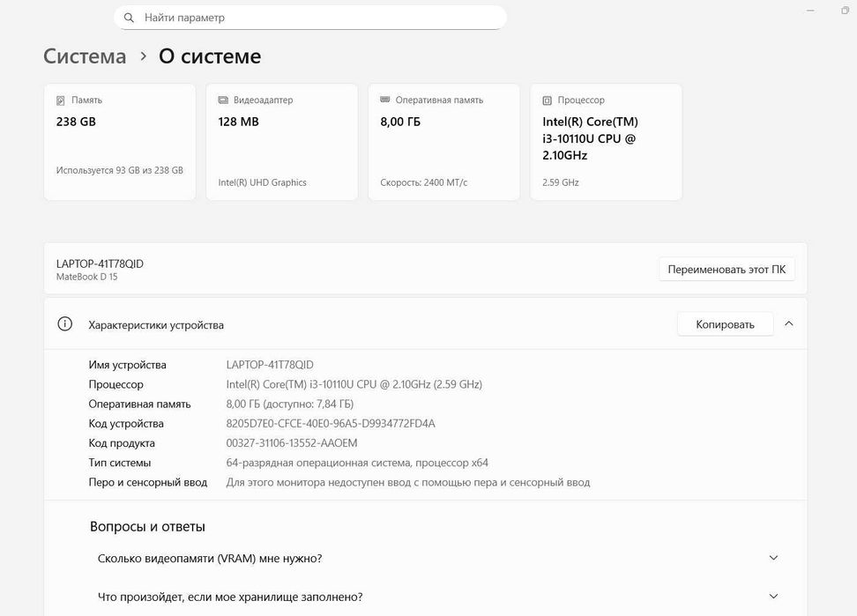Viewport: 857px width, 616px height.
Task: Minimize the Settings window
Action: pos(810,11)
